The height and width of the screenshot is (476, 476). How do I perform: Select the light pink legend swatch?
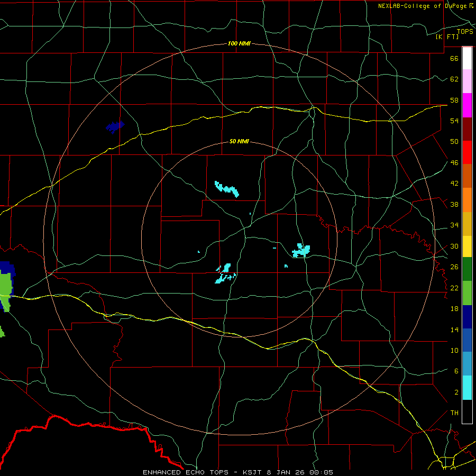coord(467,81)
